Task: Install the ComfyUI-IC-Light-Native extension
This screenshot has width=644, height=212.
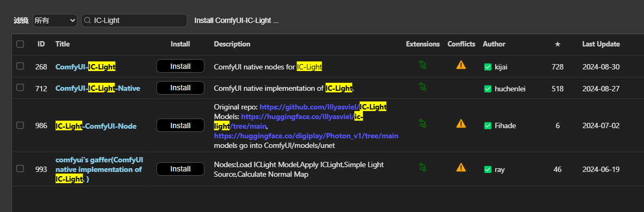Action: pos(180,88)
